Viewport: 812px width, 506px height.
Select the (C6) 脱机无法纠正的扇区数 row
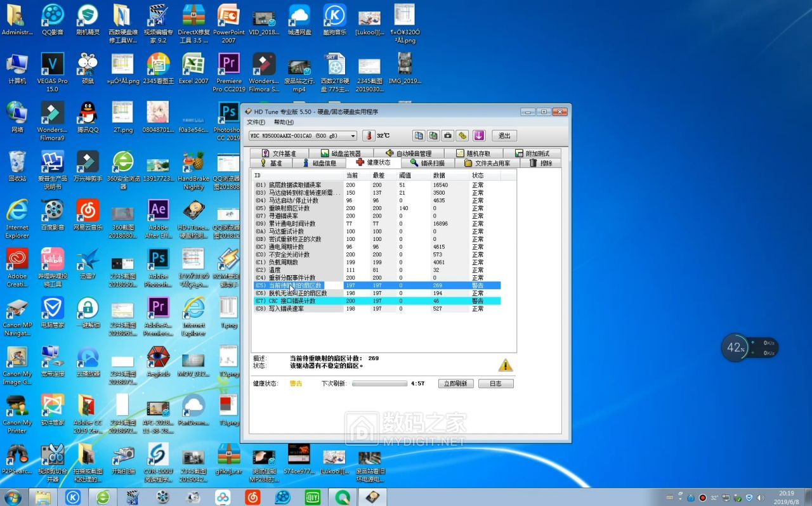(377, 293)
